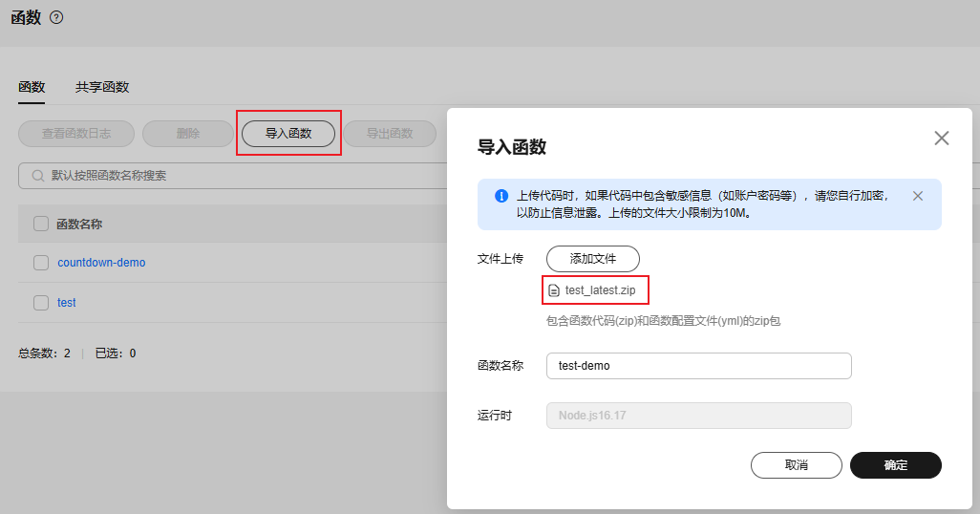Tick the select-all checkbox beside 函数名称
The height and width of the screenshot is (514, 980).
point(41,224)
